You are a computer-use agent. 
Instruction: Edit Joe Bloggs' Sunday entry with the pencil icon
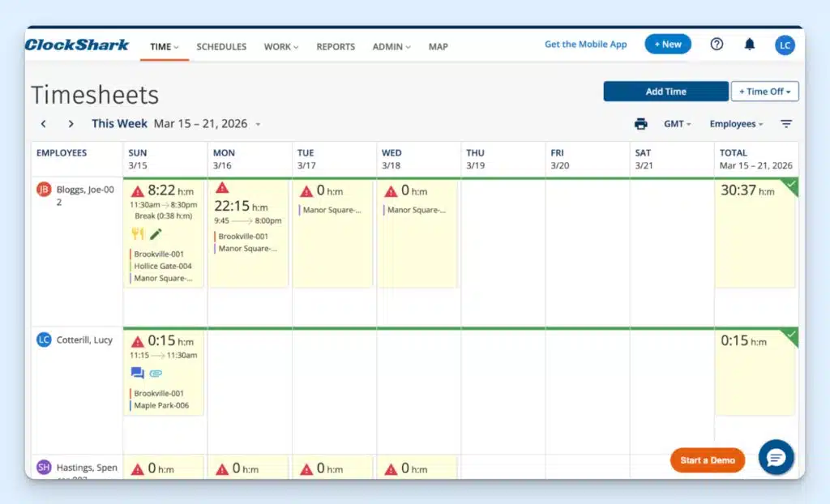pos(156,233)
